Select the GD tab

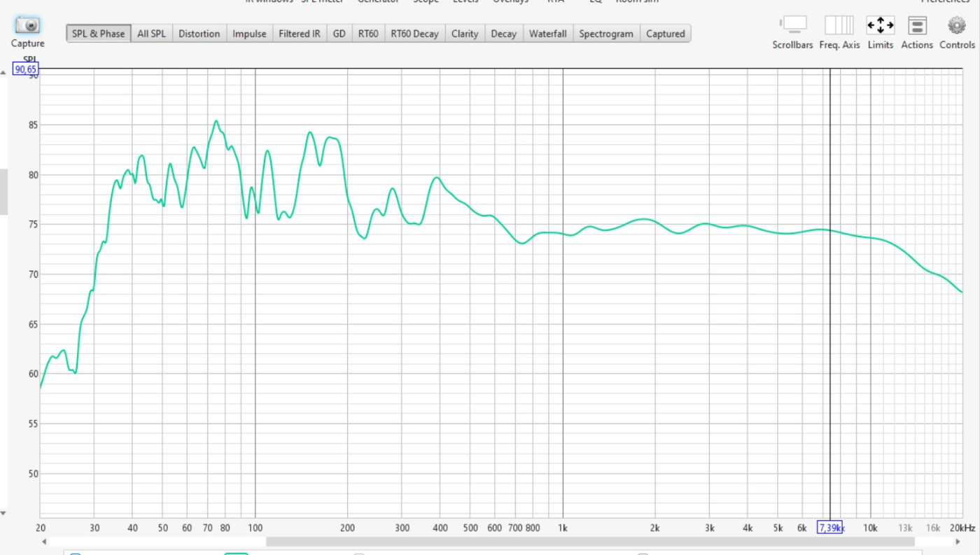[339, 34]
